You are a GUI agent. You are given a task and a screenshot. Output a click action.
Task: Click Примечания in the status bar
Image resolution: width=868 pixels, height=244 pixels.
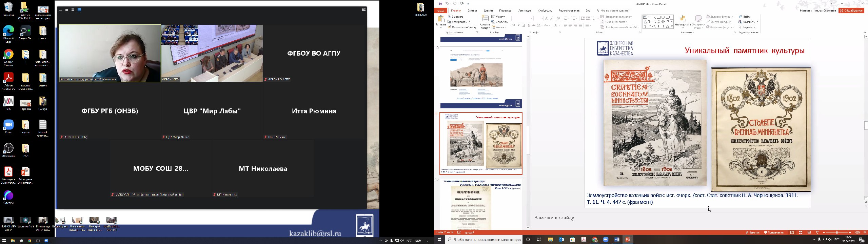pyautogui.click(x=774, y=233)
